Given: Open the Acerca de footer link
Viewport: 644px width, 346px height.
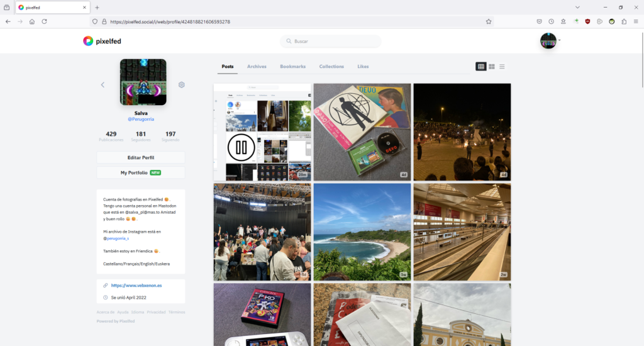Looking at the screenshot, I should pyautogui.click(x=106, y=312).
